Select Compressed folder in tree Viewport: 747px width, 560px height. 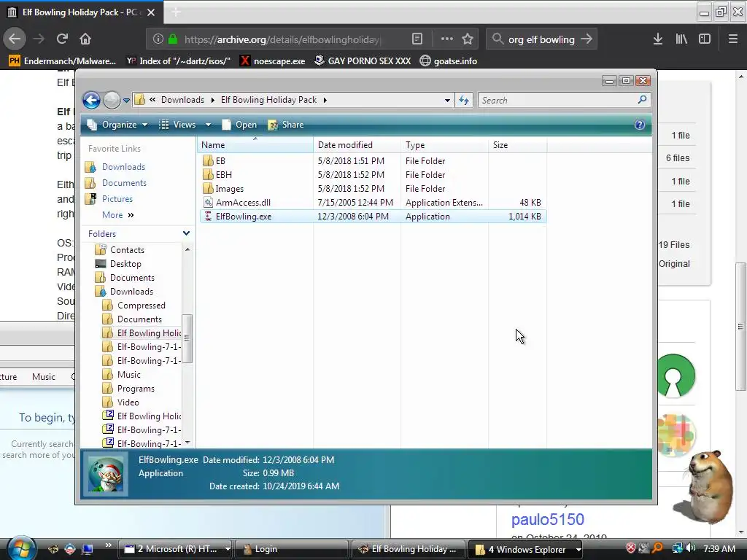tap(141, 306)
